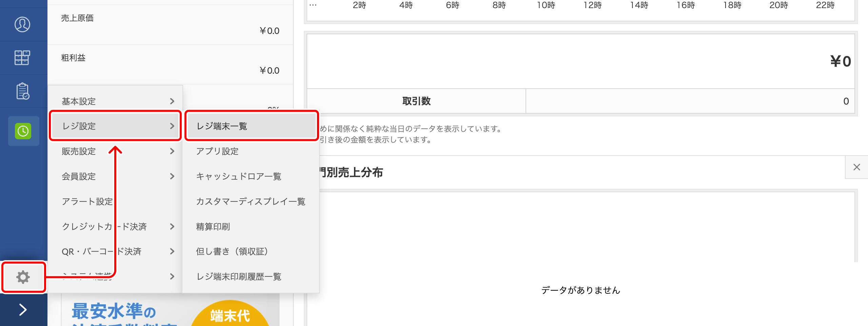Open the account profile icon in sidebar
The height and width of the screenshot is (326, 868).
[22, 24]
